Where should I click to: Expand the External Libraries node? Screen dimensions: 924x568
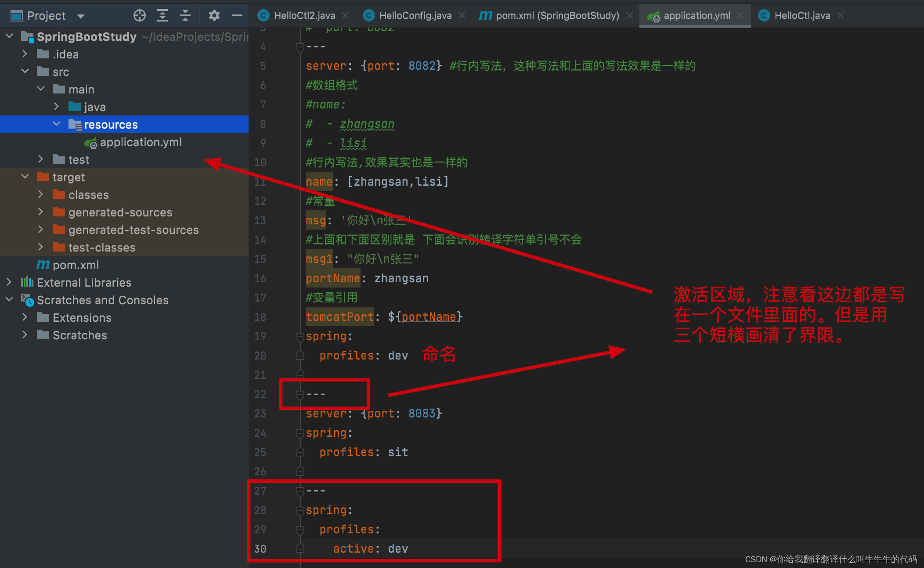9,282
